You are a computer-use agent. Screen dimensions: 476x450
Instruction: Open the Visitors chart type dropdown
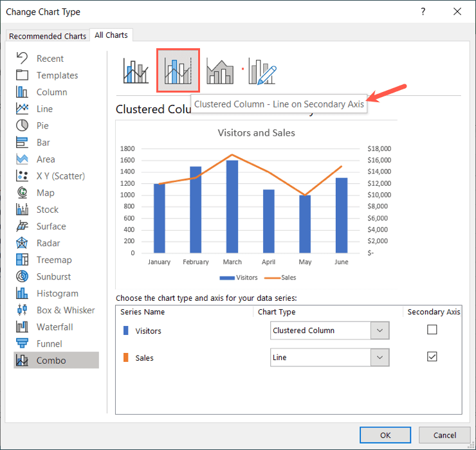tap(380, 330)
